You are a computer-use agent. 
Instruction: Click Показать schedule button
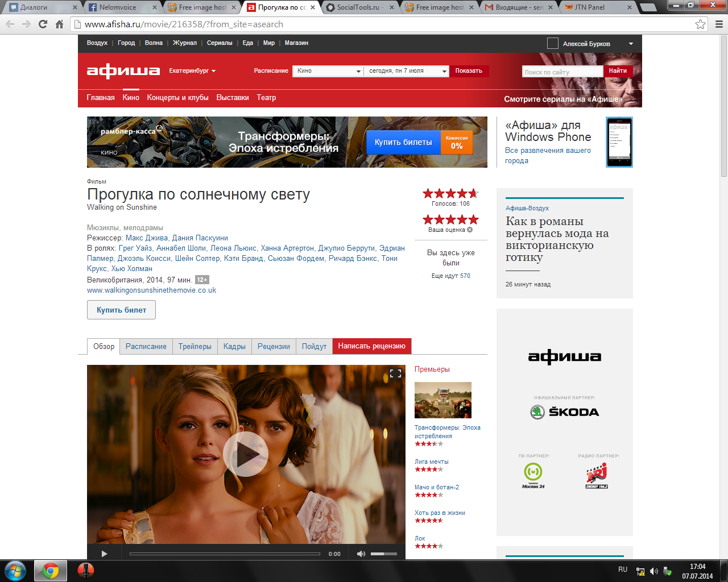coord(469,71)
